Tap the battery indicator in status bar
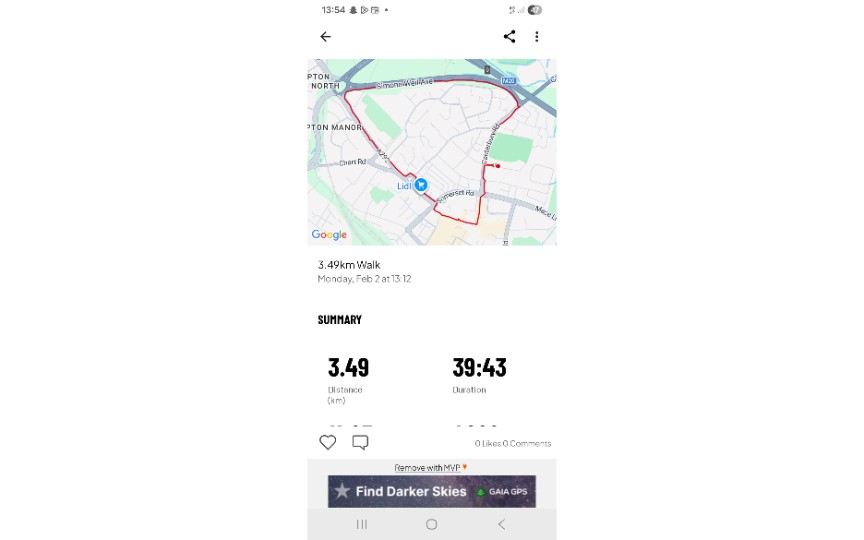Viewport: 864px width, 540px height. (x=535, y=10)
